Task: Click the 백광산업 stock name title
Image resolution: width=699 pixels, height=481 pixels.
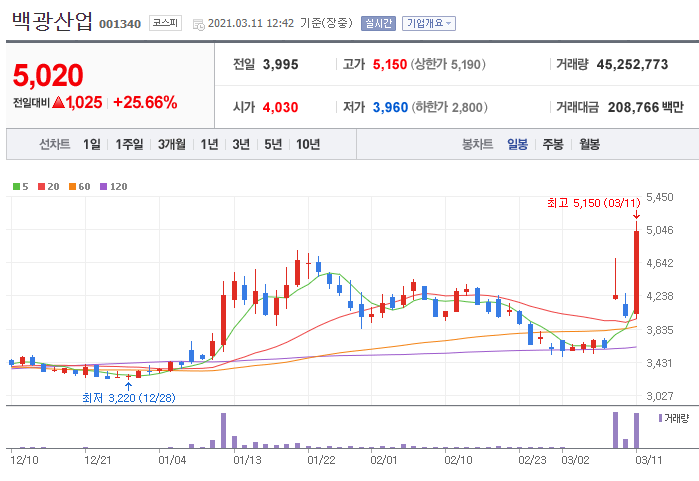Action: tap(52, 21)
